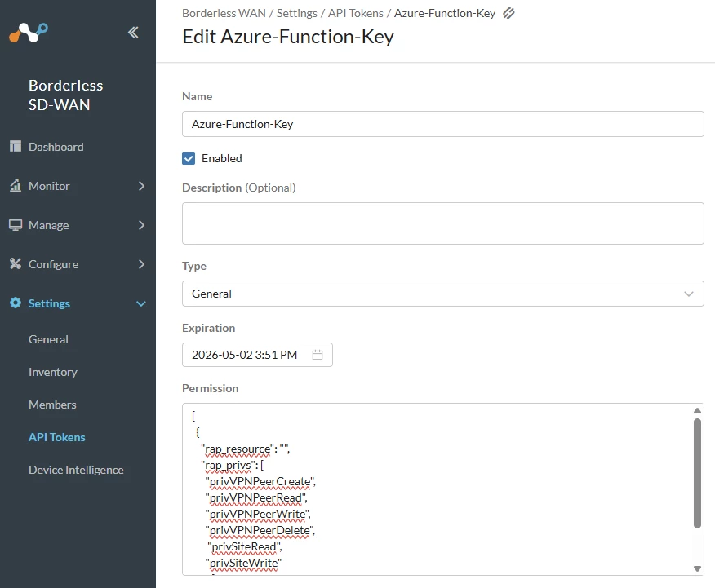Go to Device Intelligence page
This screenshot has height=588, width=715.
tap(76, 470)
